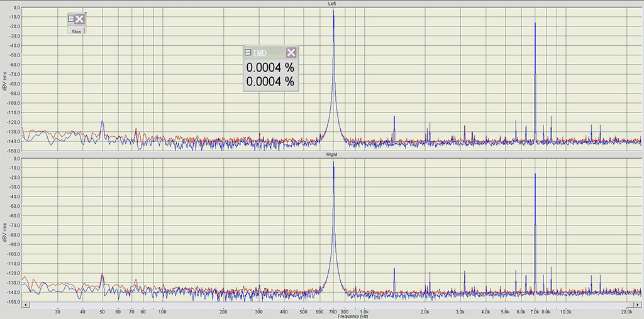Click the Stop button in the small toolbar
The width and height of the screenshot is (644, 319).
[76, 30]
